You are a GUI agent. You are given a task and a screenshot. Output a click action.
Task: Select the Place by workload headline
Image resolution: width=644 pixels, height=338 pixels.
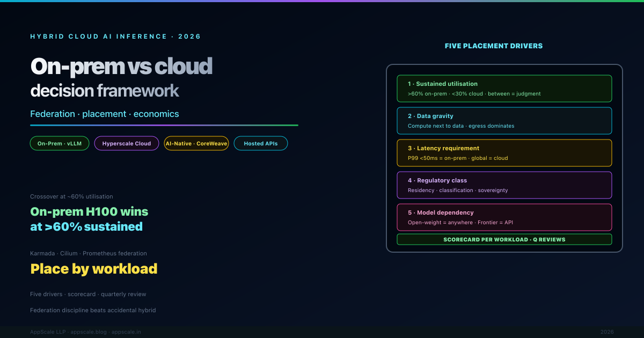coord(94,268)
